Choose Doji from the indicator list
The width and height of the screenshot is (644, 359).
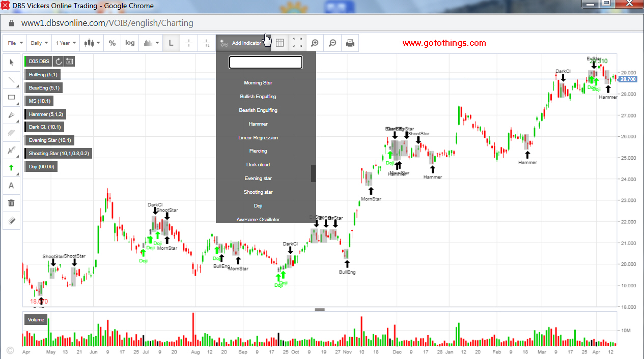point(258,206)
